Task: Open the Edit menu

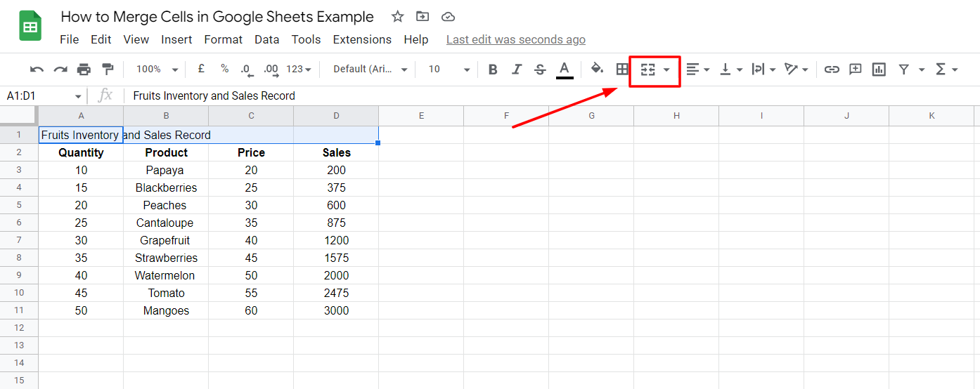Action: [101, 39]
